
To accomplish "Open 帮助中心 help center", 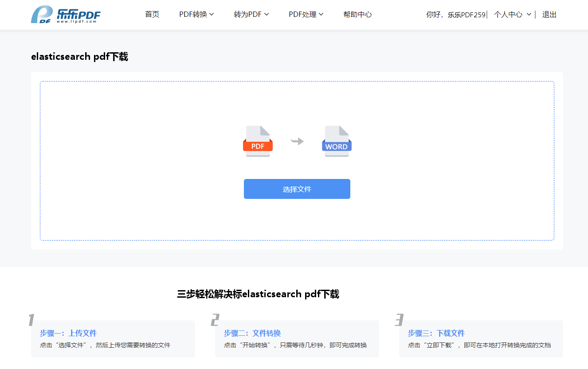I will coord(357,15).
